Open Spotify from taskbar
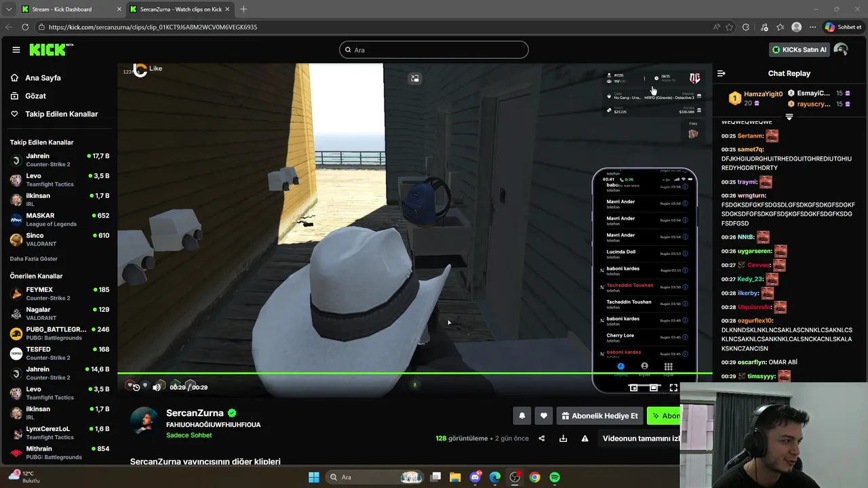This screenshot has height=488, width=868. point(555,477)
